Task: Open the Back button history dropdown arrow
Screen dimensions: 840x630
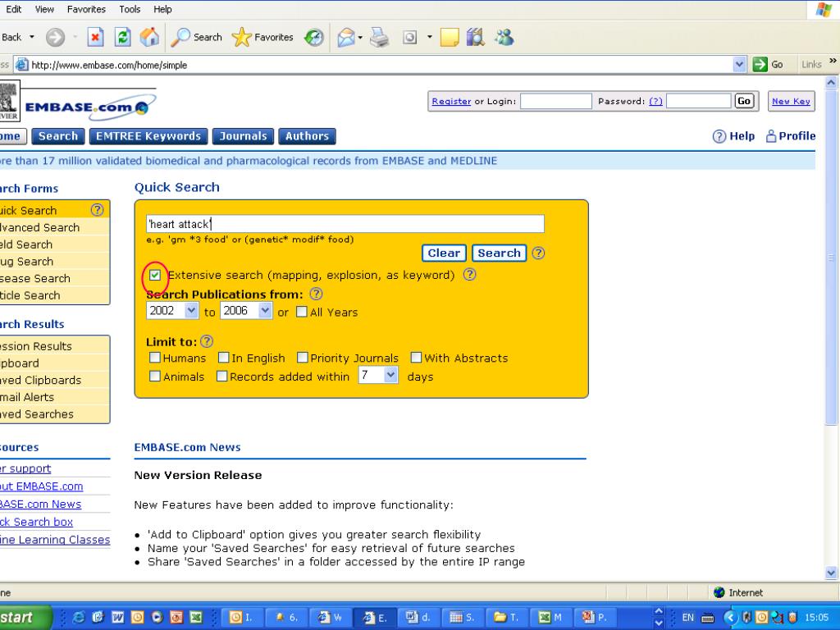Action: click(x=32, y=37)
